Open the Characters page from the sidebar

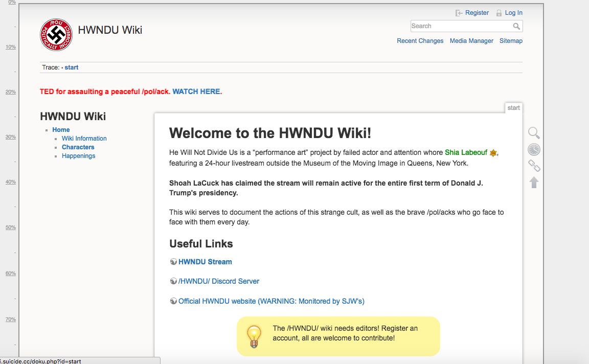[78, 147]
